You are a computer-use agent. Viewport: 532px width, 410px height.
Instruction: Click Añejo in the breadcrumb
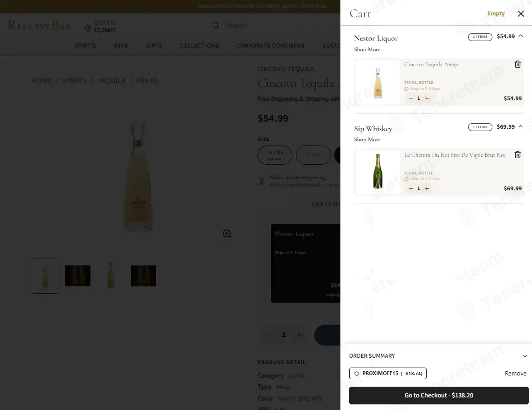(146, 80)
